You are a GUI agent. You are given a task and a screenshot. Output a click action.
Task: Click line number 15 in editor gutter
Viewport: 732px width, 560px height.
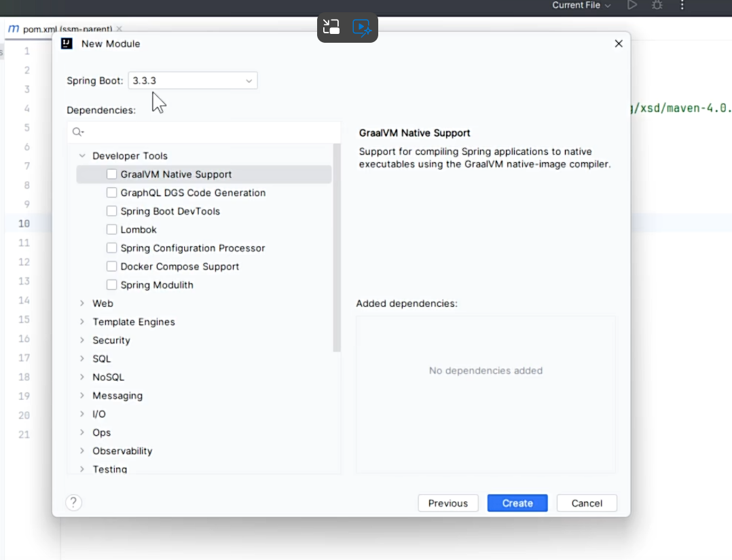pos(24,319)
